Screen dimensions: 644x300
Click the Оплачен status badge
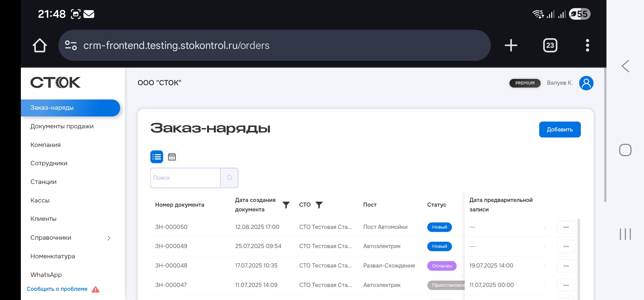(x=442, y=266)
